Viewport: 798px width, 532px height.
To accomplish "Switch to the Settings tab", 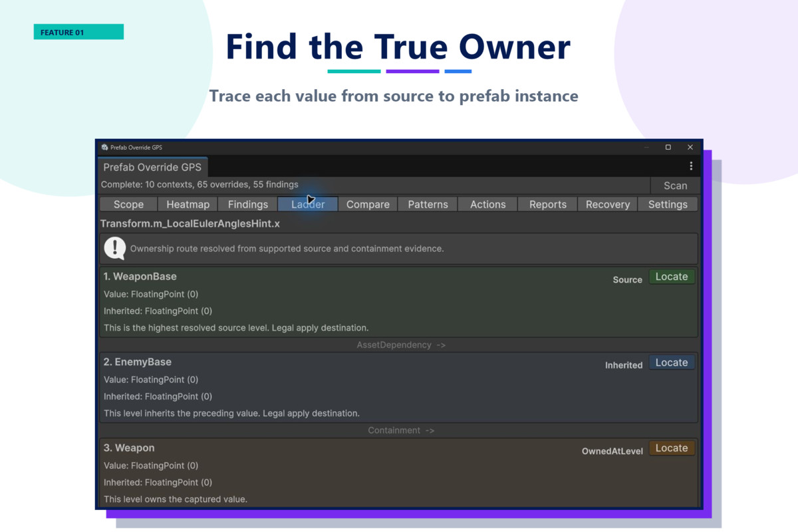I will 668,204.
